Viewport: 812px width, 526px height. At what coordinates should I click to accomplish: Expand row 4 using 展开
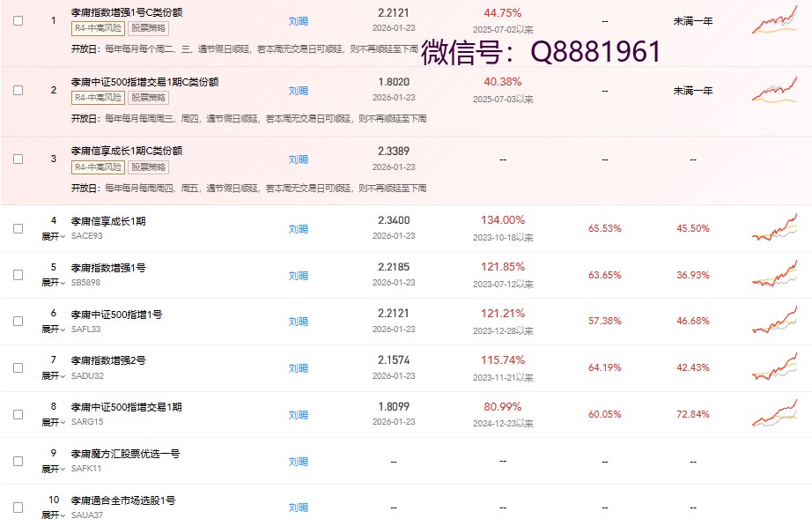(53, 236)
